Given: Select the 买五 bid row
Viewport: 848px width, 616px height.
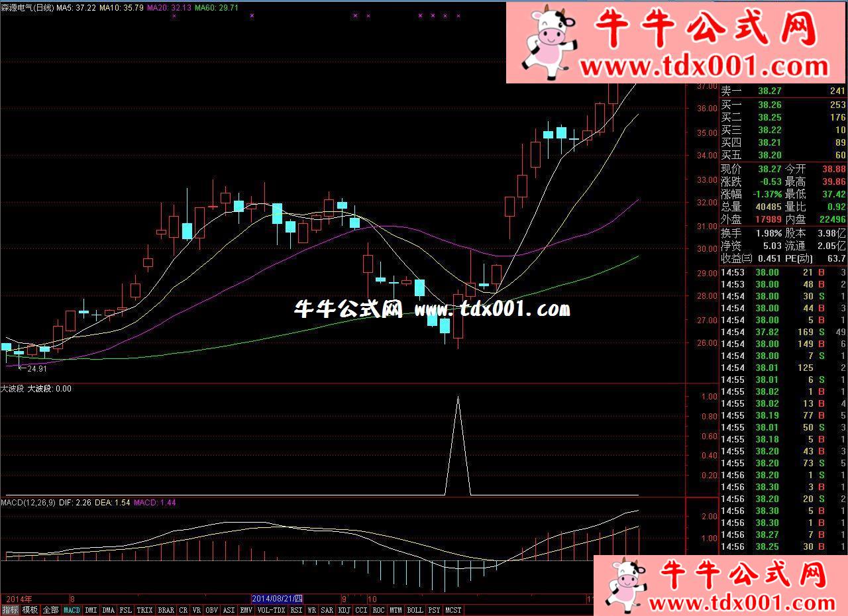Looking at the screenshot, I should click(783, 155).
